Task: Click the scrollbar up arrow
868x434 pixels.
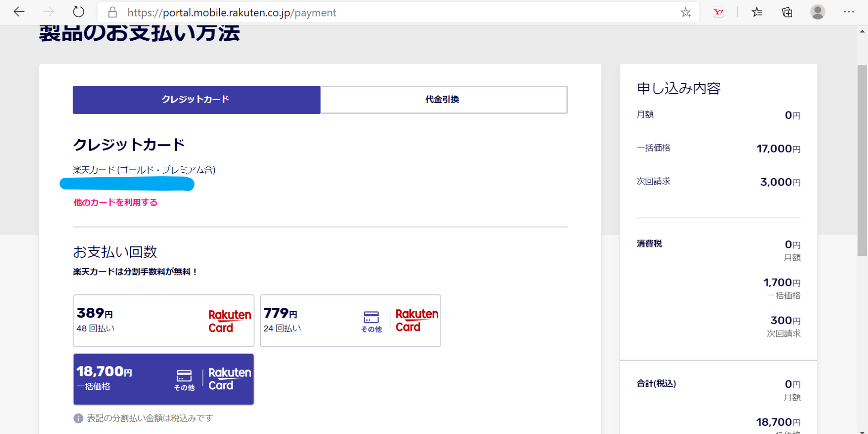Action: click(x=862, y=32)
